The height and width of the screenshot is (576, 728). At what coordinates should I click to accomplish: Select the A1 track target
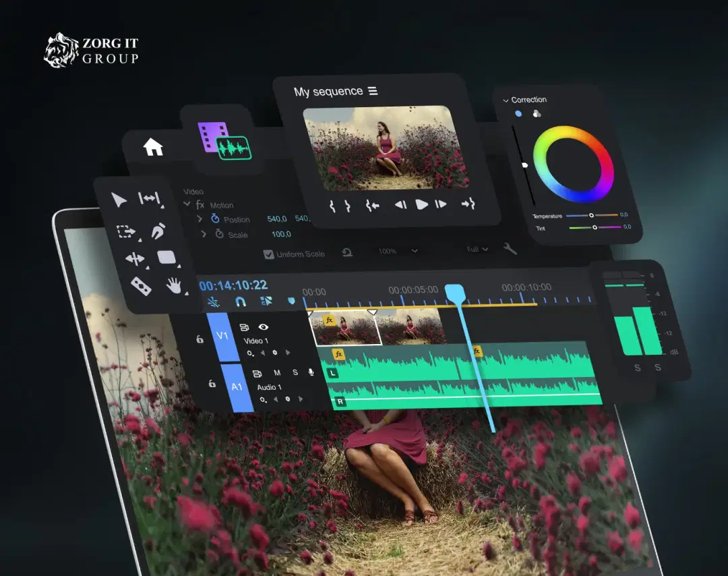click(x=237, y=387)
